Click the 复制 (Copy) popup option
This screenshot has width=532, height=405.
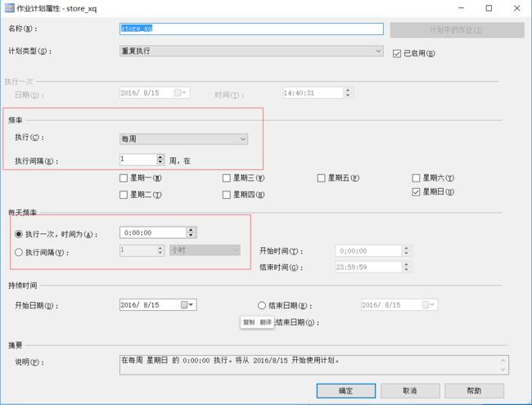249,322
